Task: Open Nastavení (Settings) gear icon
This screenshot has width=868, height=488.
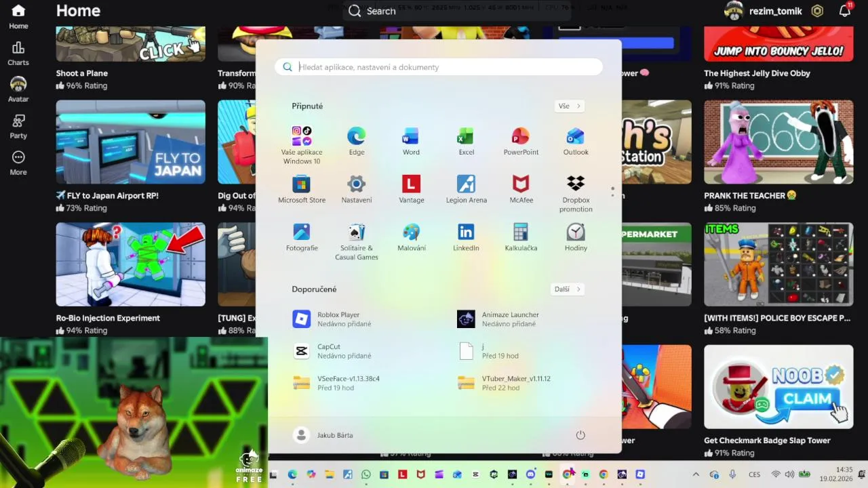Action: click(x=357, y=190)
